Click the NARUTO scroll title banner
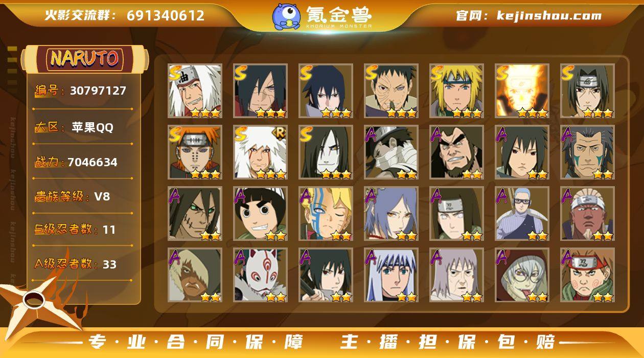The image size is (644, 358). coord(84,58)
